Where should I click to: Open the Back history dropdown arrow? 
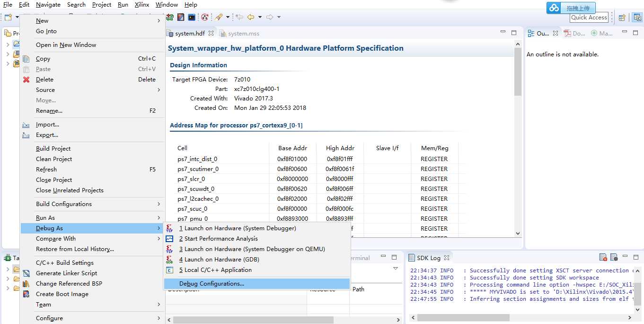[259, 17]
